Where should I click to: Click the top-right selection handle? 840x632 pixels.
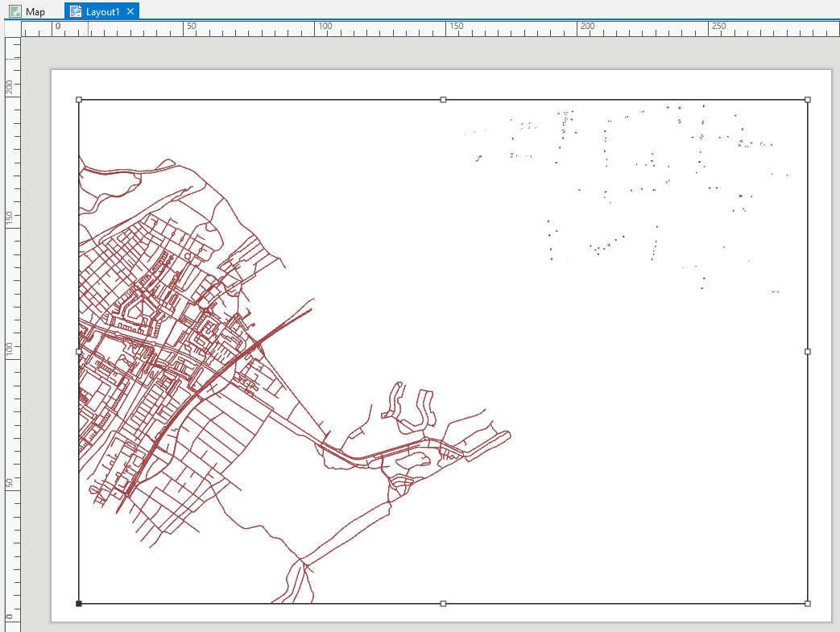click(807, 99)
